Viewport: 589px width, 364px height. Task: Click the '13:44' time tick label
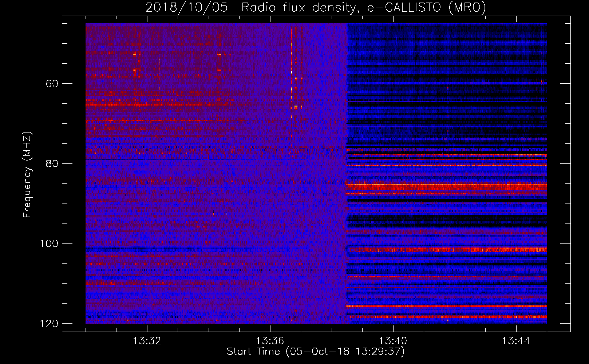516,341
